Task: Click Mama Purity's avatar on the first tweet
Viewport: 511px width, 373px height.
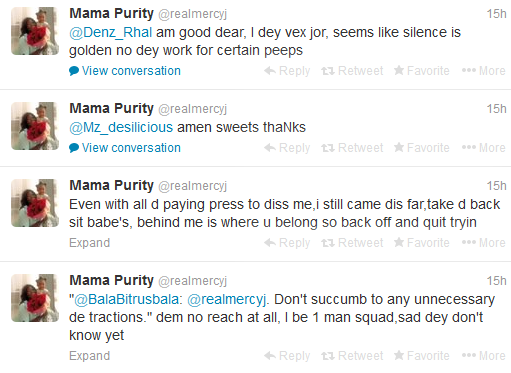Action: [x=35, y=31]
